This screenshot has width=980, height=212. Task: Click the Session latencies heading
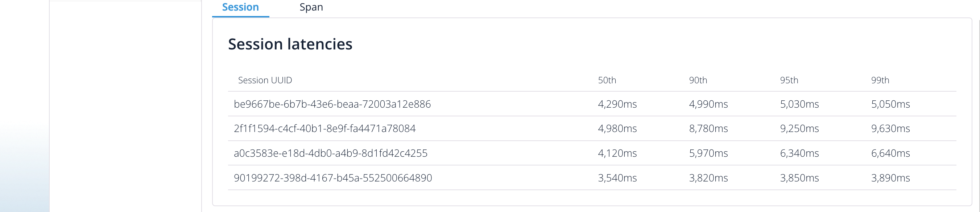pyautogui.click(x=290, y=44)
